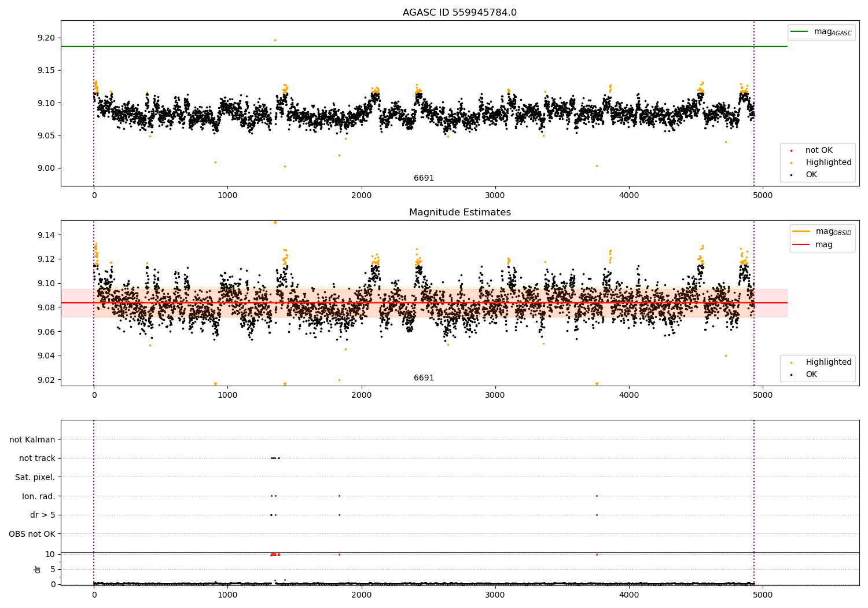Click the black markers on the "not track" row

tap(275, 458)
